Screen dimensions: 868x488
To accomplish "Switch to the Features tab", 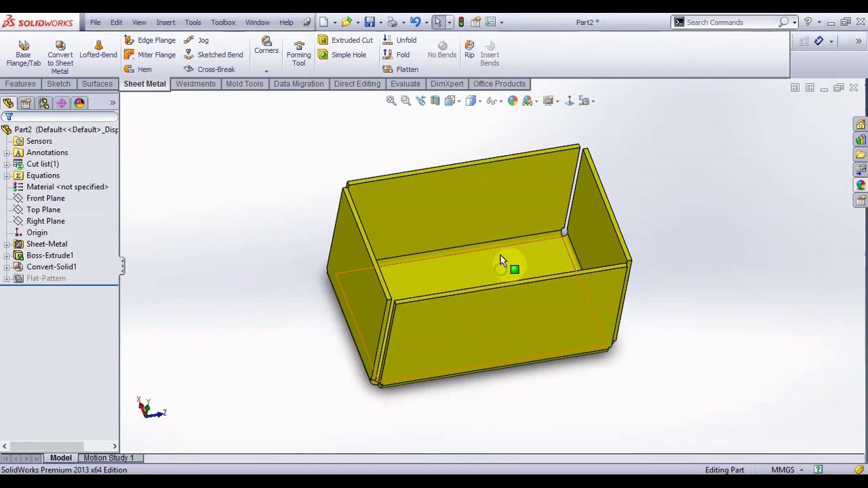I will [20, 84].
